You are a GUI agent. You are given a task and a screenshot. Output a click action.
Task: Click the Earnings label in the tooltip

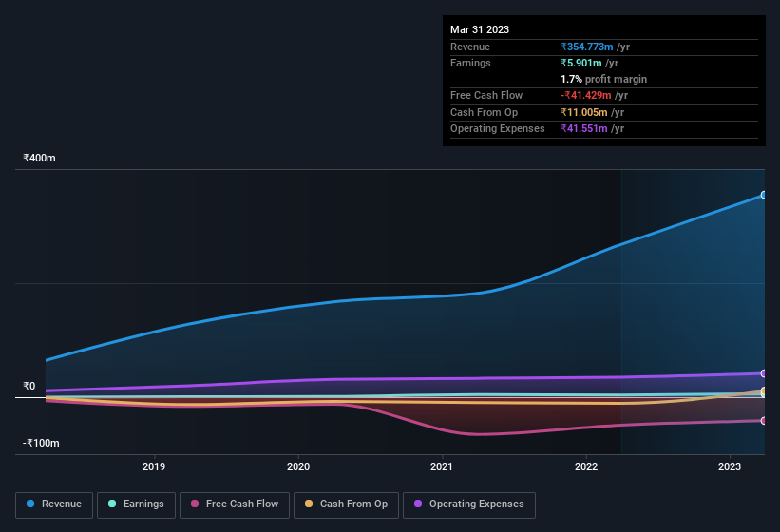470,63
